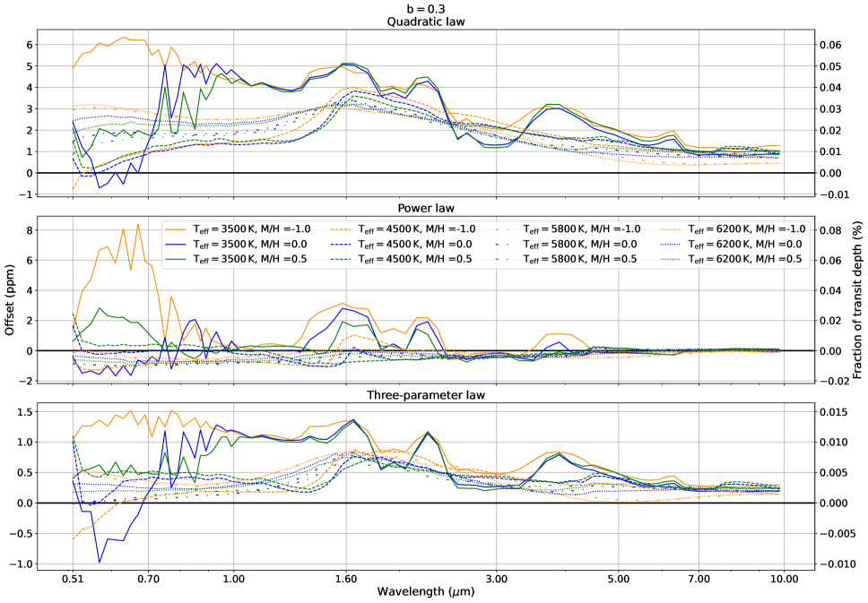Click the 1.00 wavelength tick label
The image size is (868, 603).
233,579
